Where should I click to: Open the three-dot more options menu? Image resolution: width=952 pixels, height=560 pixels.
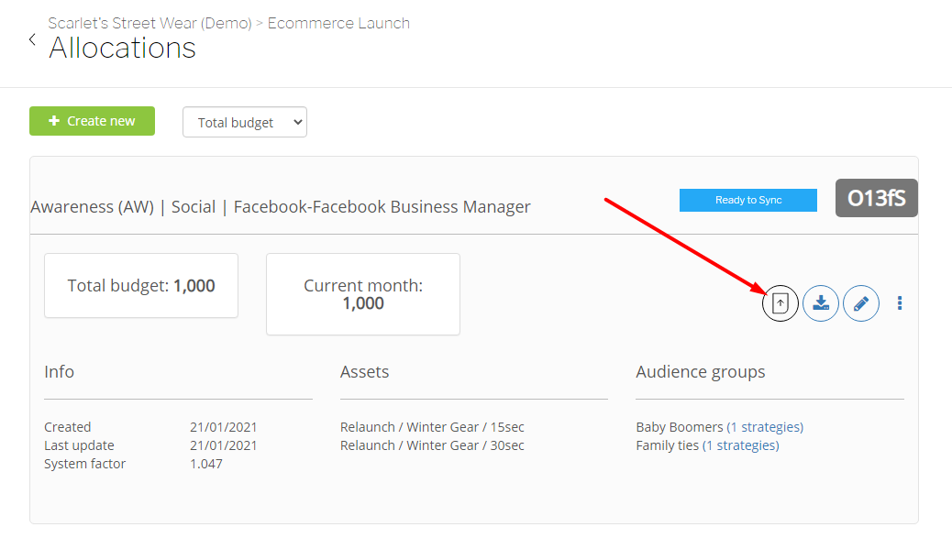click(900, 303)
